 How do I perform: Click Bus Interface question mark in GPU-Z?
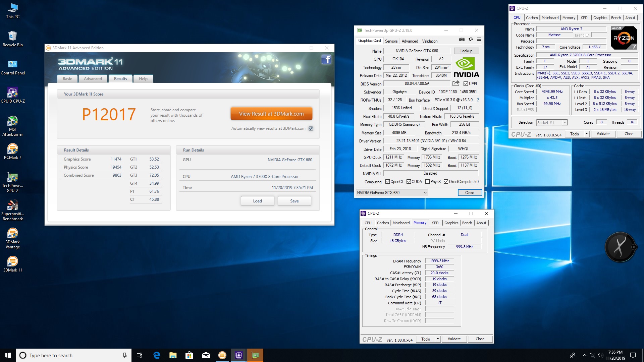[x=478, y=100]
